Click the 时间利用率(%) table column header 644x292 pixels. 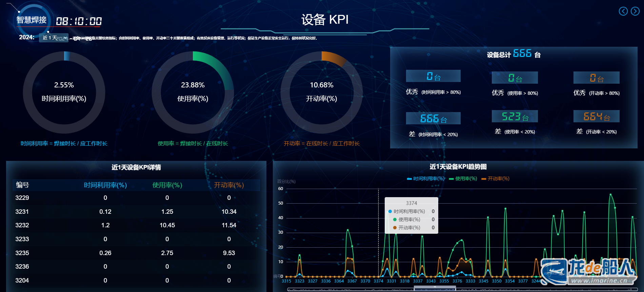click(x=105, y=185)
